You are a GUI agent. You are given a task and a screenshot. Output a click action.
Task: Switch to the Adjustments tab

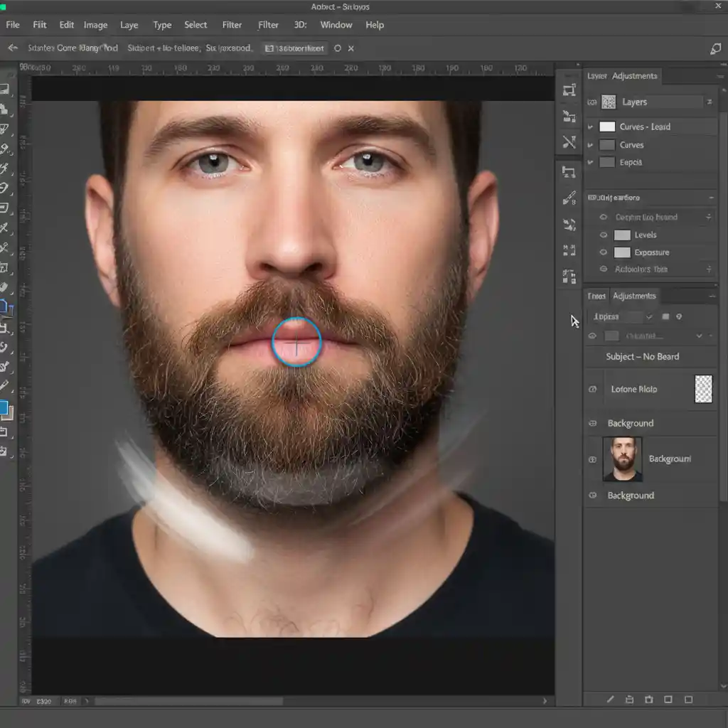[x=633, y=296]
